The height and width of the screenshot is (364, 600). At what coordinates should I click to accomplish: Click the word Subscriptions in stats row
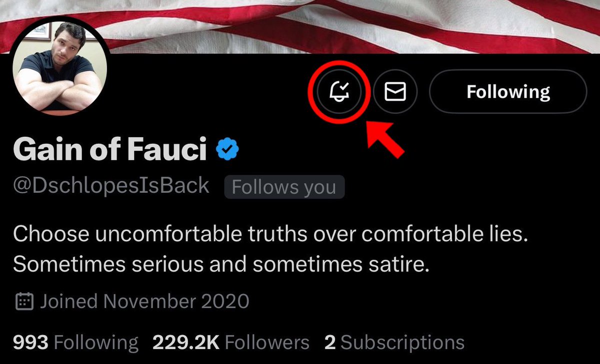(x=402, y=343)
